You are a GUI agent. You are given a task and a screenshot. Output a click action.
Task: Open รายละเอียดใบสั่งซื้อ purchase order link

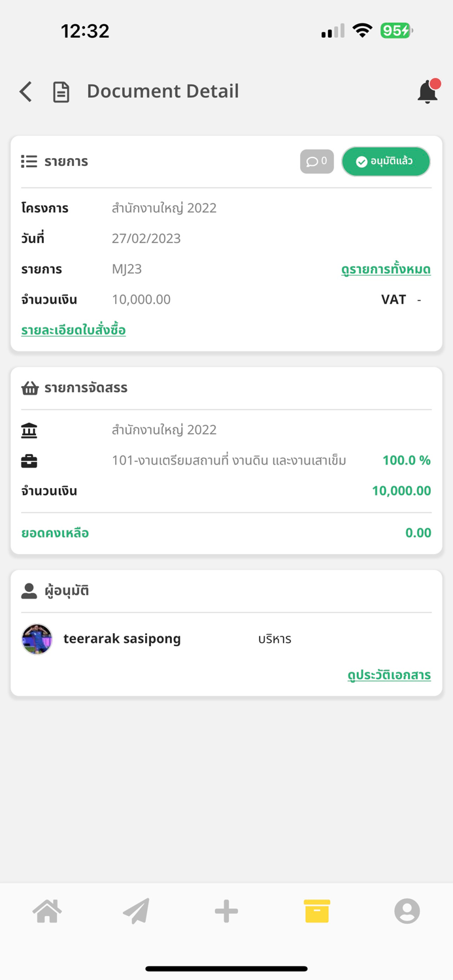73,330
